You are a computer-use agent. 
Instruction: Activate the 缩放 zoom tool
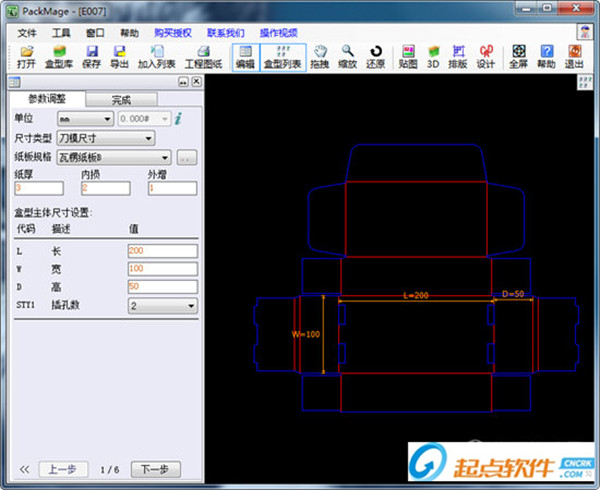[347, 56]
